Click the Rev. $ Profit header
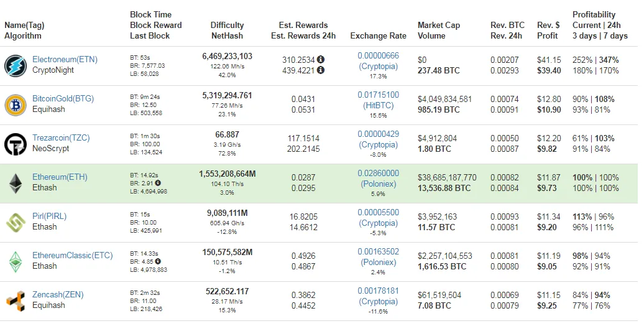This screenshot has height=326, width=644. (548, 30)
